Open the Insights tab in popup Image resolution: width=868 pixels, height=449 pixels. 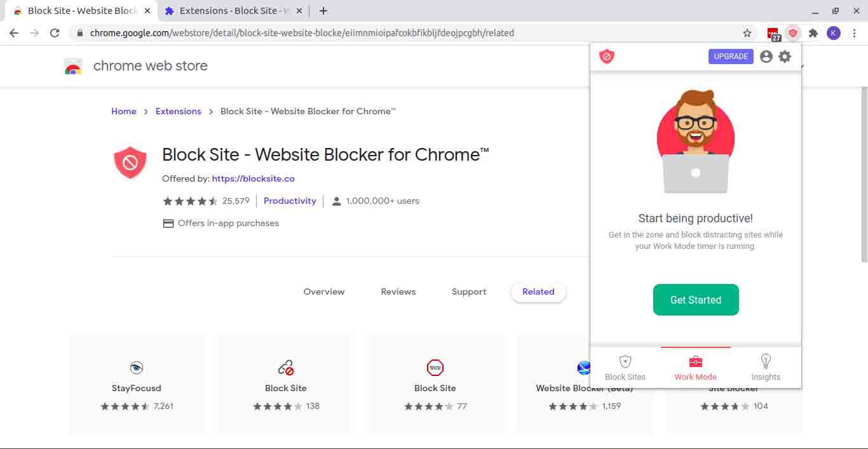766,368
